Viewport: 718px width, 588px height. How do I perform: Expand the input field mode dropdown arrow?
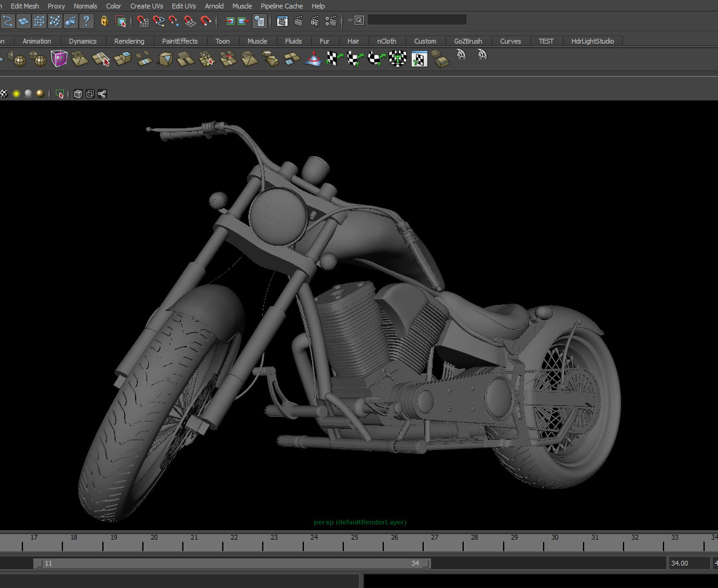[x=350, y=21]
